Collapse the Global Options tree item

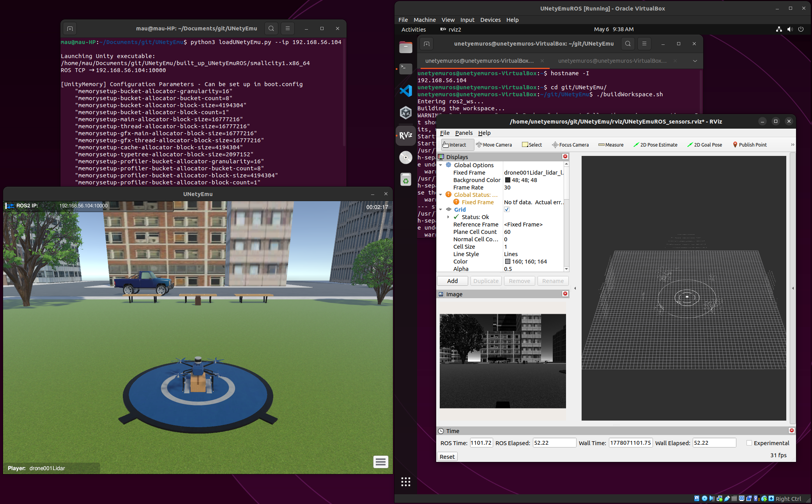tap(441, 165)
